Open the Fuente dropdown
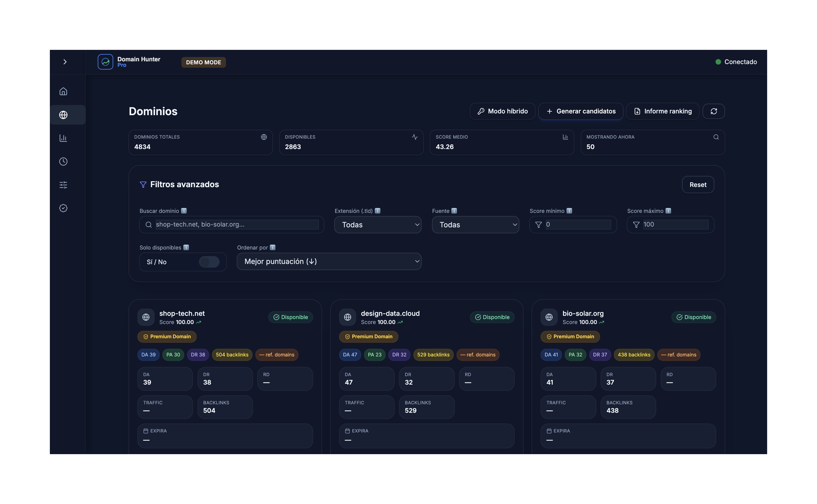 click(475, 225)
